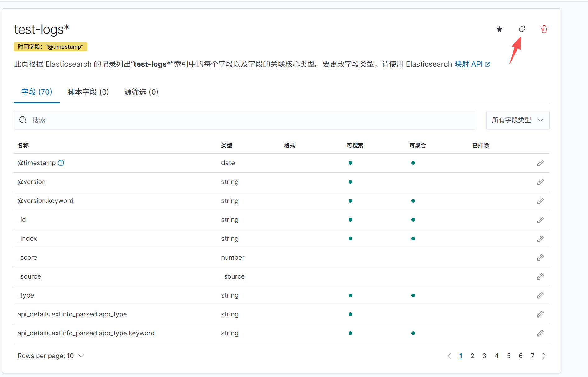The image size is (588, 377).
Task: Edit the _source field pencil icon
Action: 540,276
